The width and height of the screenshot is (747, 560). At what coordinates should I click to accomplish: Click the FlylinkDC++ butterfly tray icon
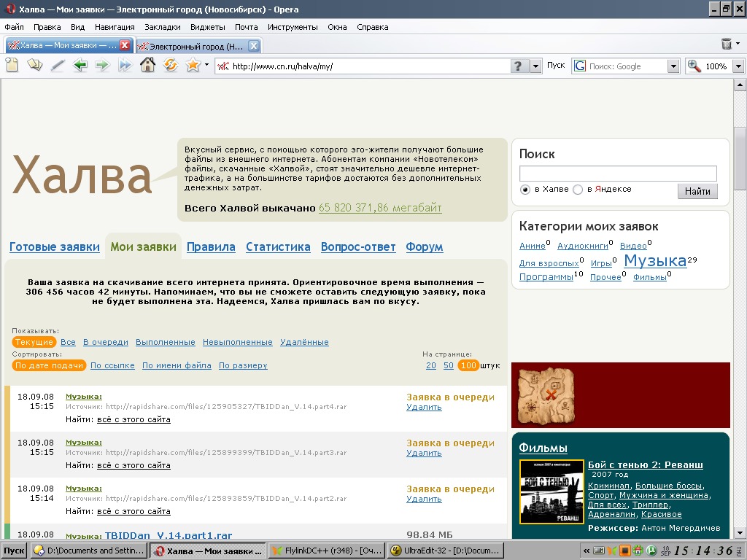pyautogui.click(x=612, y=551)
